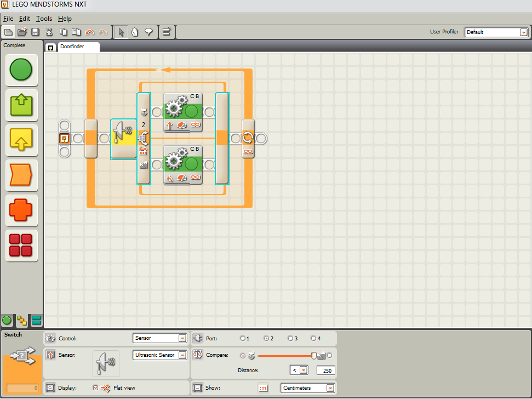Select the Comment tool
532x399 pixels.
[x=148, y=32]
